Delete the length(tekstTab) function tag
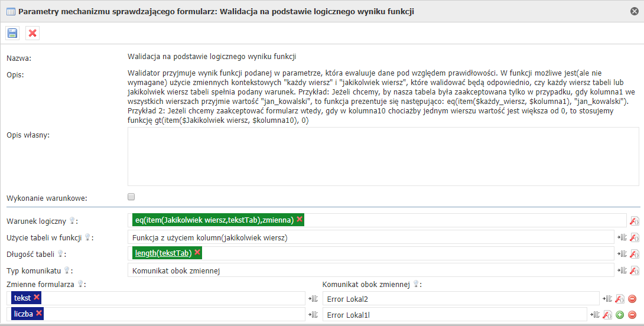This screenshot has width=644, height=326. (x=197, y=253)
